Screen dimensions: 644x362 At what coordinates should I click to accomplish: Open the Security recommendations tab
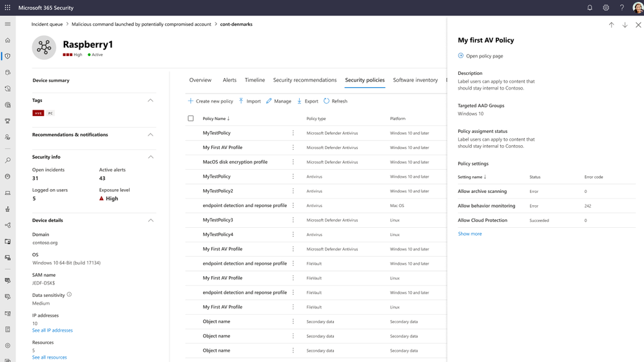[305, 80]
